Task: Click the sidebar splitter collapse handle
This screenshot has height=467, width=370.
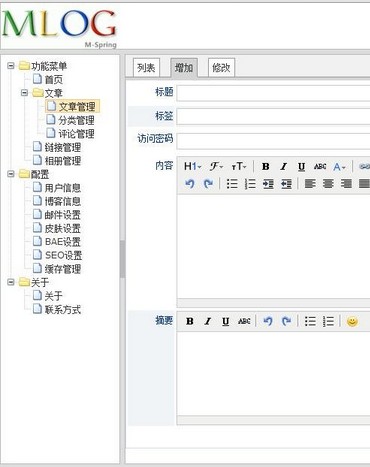Action: tap(123, 259)
